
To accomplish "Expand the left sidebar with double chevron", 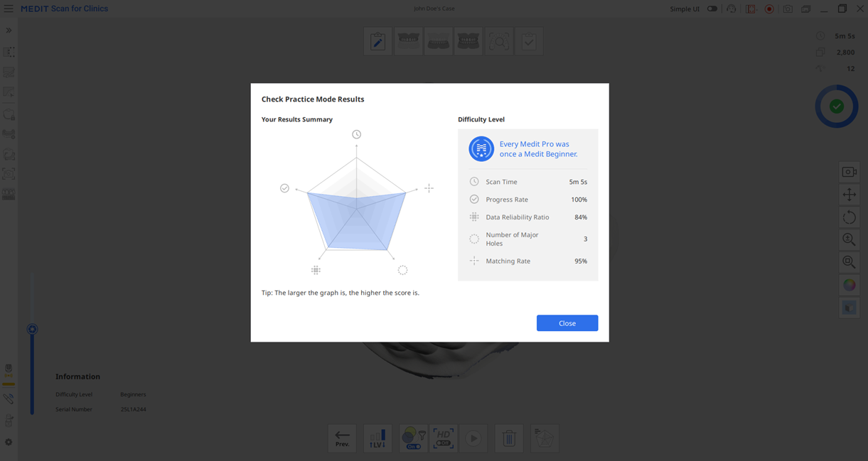I will pyautogui.click(x=9, y=31).
